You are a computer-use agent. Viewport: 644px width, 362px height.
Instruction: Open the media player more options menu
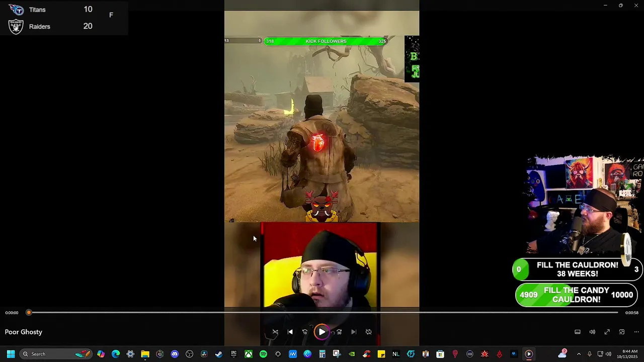pyautogui.click(x=636, y=332)
